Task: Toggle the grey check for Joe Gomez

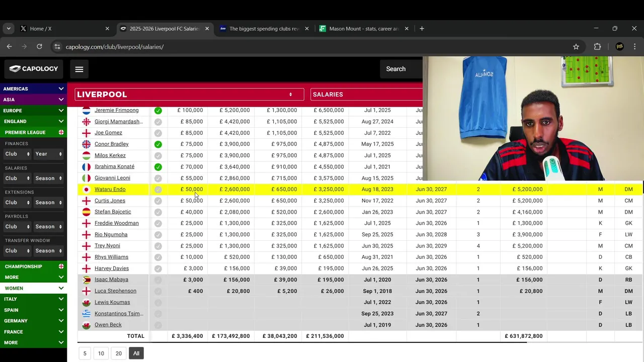Action: (158, 133)
